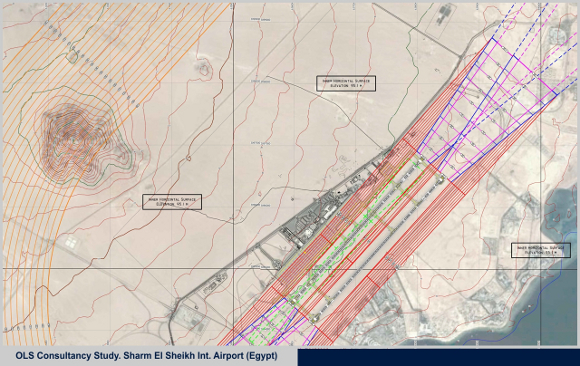Click the dark navy bar beside the caption

point(438,357)
